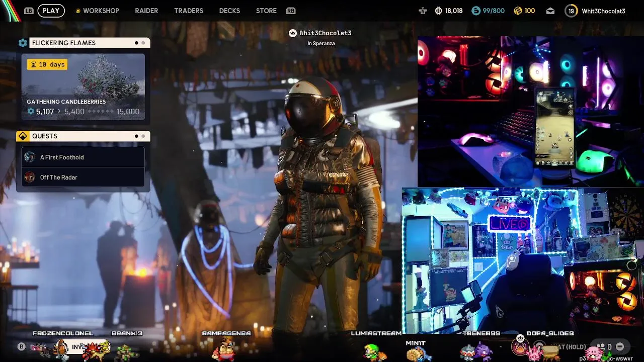Open the QUESTS header

pos(90,136)
